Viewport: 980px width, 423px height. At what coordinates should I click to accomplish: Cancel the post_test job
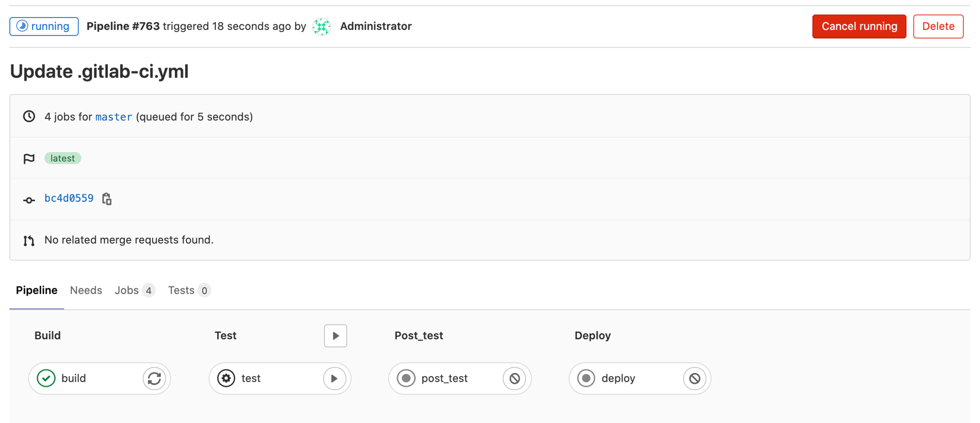tap(514, 379)
